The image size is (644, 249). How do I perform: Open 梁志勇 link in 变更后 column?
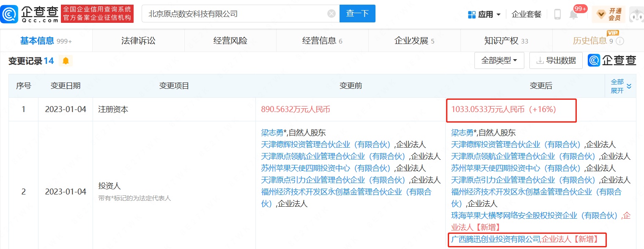click(x=462, y=133)
